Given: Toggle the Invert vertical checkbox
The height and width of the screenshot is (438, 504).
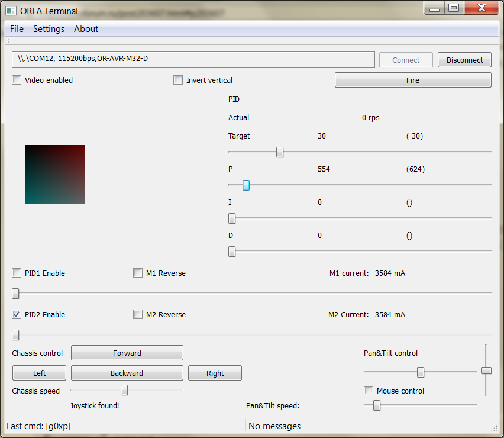Looking at the screenshot, I should [178, 80].
